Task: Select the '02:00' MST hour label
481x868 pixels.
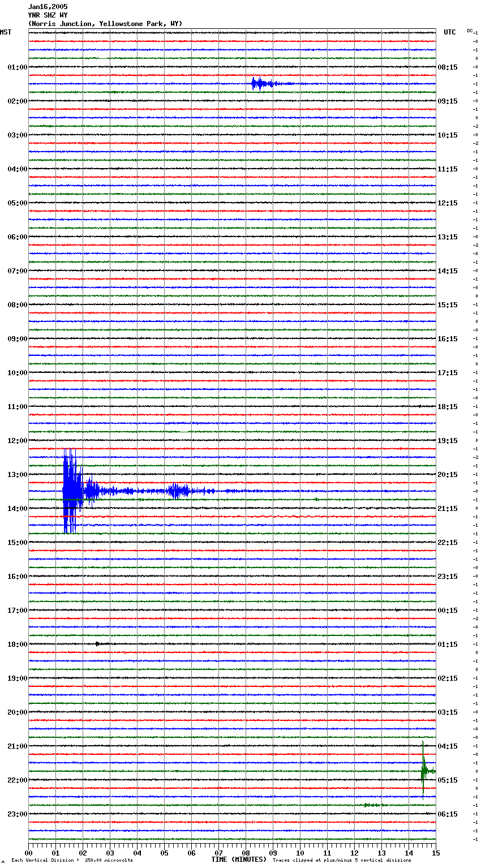Action: pos(18,101)
